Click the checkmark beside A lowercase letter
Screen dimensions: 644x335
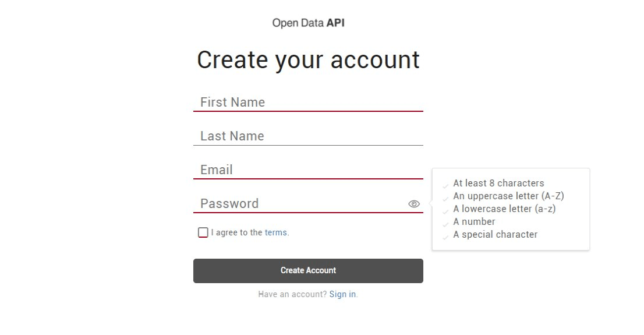[x=446, y=211]
